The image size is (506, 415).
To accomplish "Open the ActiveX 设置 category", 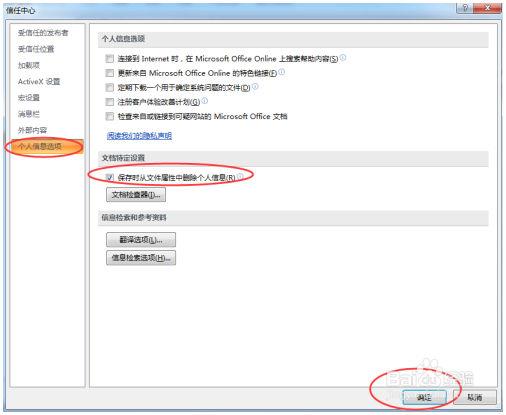I will click(x=39, y=82).
